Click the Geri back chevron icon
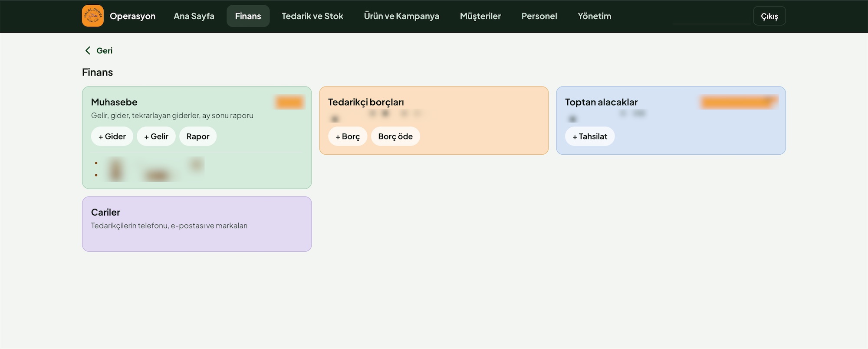This screenshot has width=868, height=349. [88, 51]
